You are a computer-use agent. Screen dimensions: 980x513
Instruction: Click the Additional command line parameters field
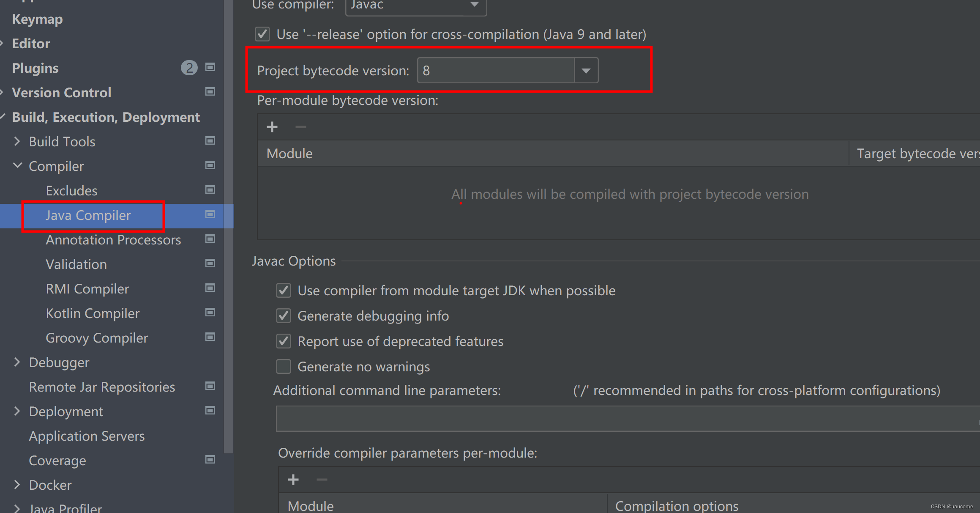(628, 419)
